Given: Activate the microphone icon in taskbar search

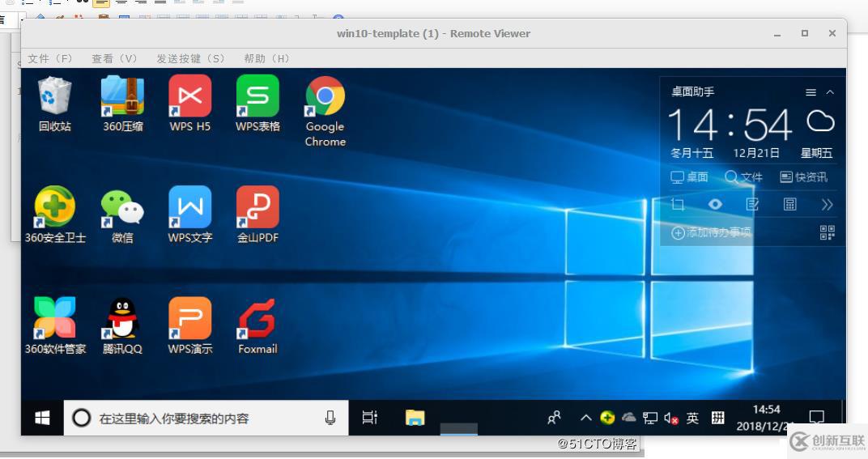Looking at the screenshot, I should coord(330,418).
